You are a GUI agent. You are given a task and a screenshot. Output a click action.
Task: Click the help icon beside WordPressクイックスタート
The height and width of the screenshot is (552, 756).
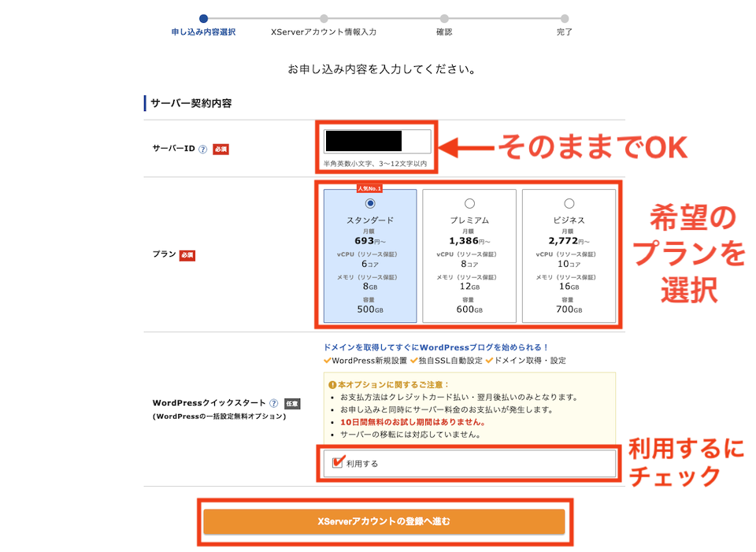pyautogui.click(x=273, y=402)
